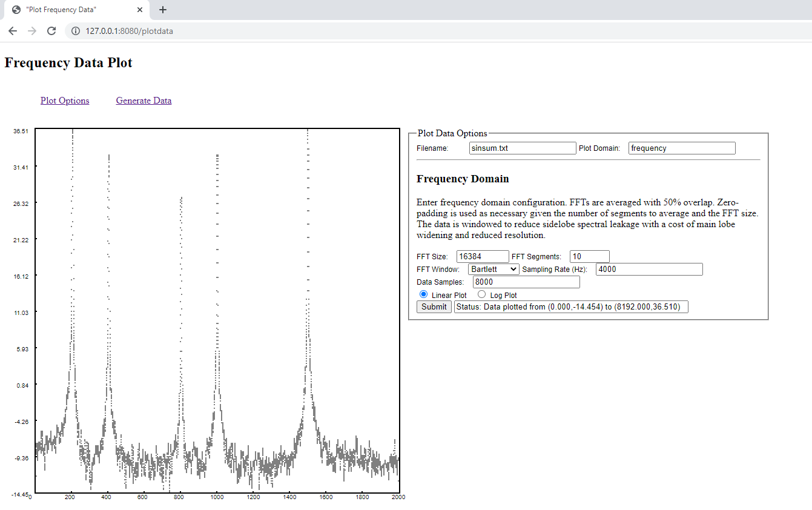Reload the page with refresh icon

(51, 31)
